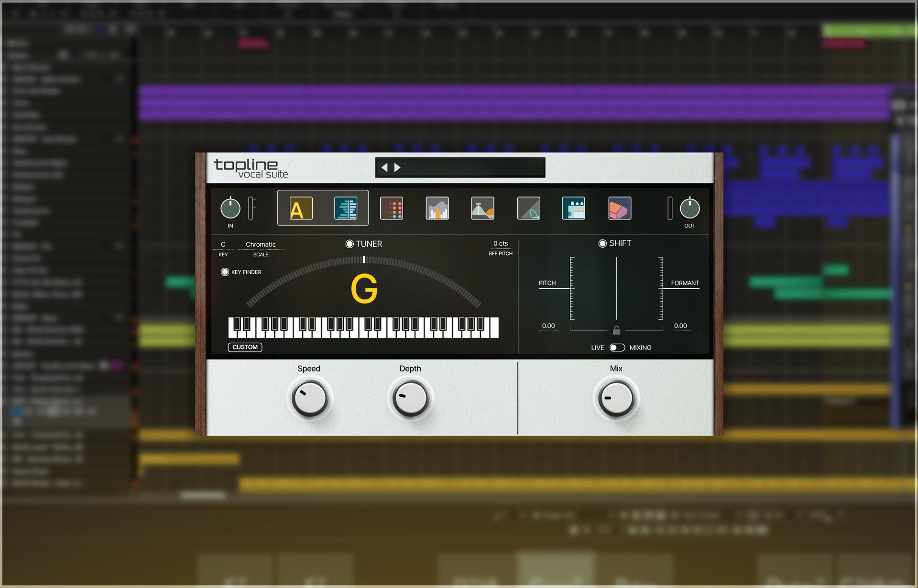The image size is (918, 588).
Task: Click the LIVE label text
Action: click(597, 348)
